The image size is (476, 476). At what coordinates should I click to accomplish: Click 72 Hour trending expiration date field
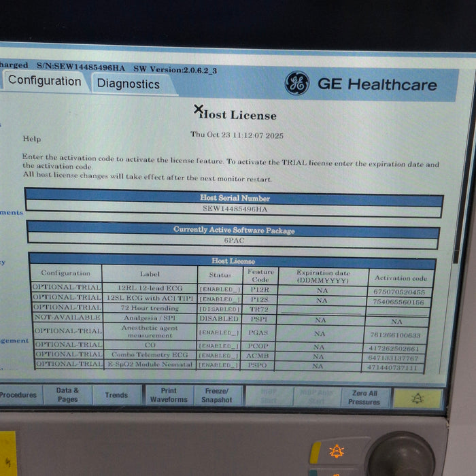pyautogui.click(x=321, y=310)
